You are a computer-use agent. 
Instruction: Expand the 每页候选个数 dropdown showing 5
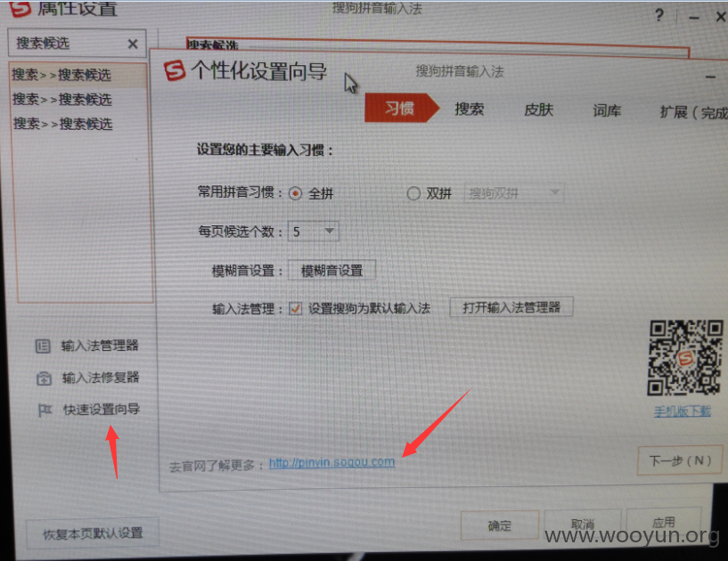pos(314,232)
